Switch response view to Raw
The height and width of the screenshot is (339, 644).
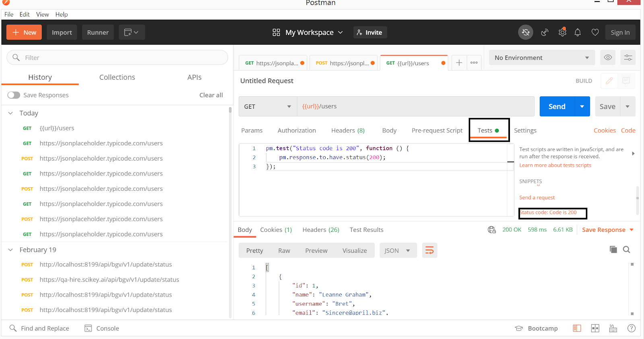click(x=284, y=250)
